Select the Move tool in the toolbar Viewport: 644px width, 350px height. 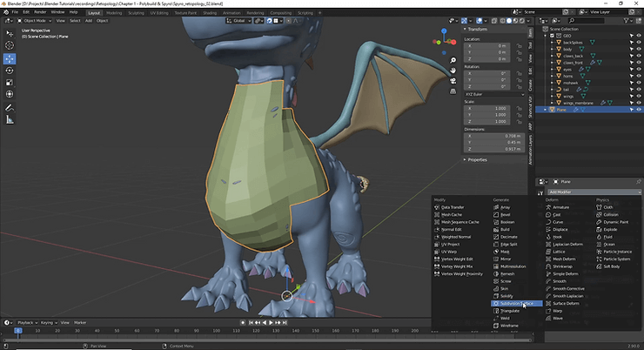pos(10,58)
